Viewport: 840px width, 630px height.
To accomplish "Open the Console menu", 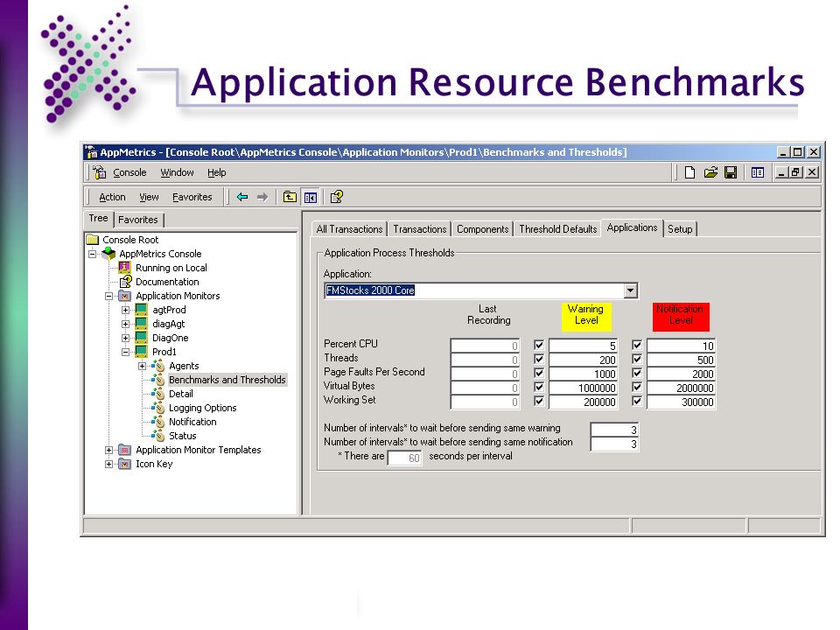I will point(129,172).
